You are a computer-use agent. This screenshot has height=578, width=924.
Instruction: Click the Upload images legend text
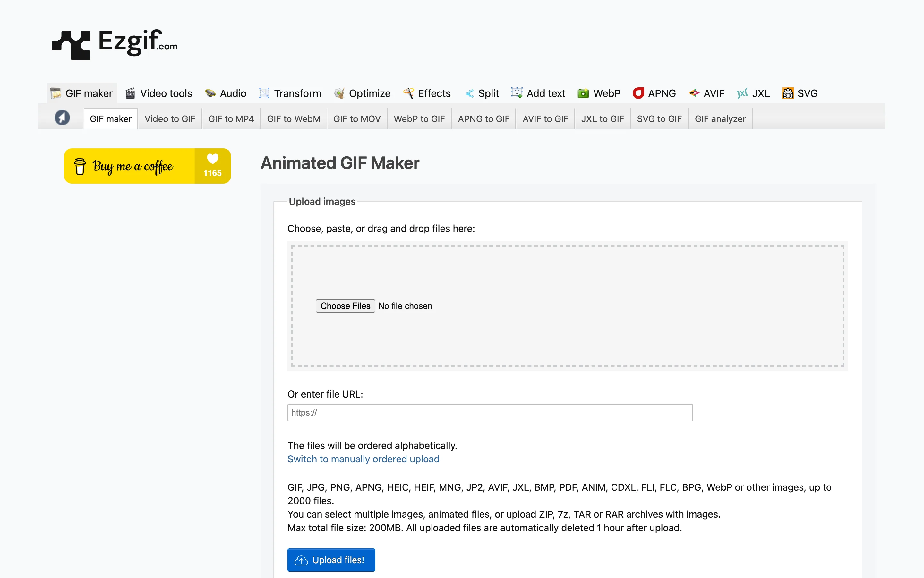pyautogui.click(x=322, y=201)
